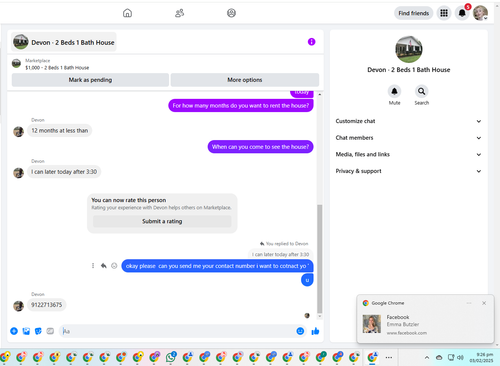Image resolution: width=500 pixels, height=366 pixels.
Task: Click taskbar clock showing 9:26 pm
Action: (481, 357)
